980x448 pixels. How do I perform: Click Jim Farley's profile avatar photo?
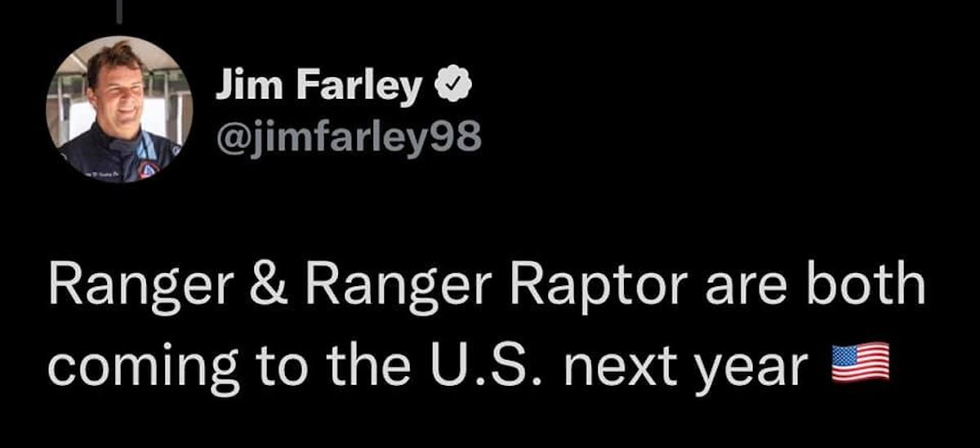(x=119, y=110)
